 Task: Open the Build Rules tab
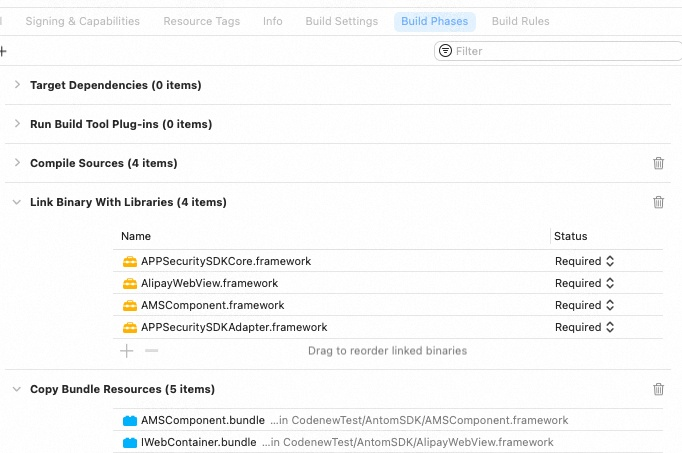tap(520, 21)
